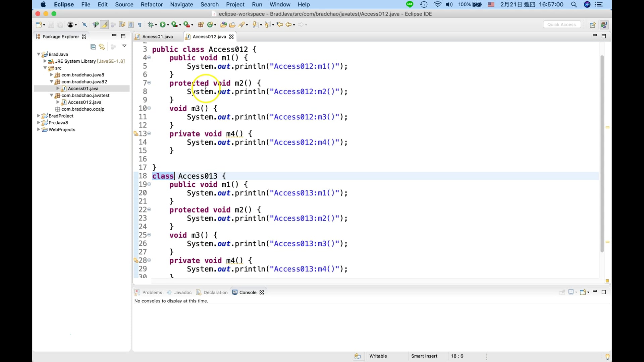The image size is (644, 362).
Task: Click the Debug bug icon
Action: click(x=151, y=24)
